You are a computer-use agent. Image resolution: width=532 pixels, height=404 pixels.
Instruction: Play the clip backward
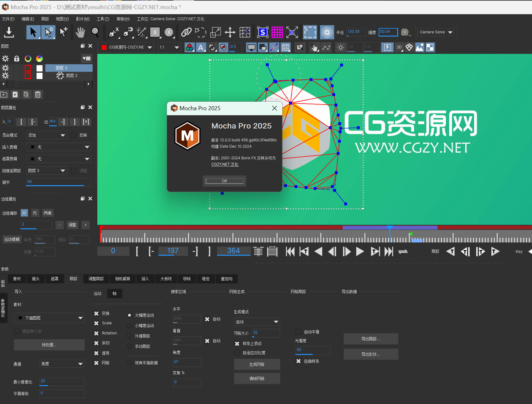(318, 252)
